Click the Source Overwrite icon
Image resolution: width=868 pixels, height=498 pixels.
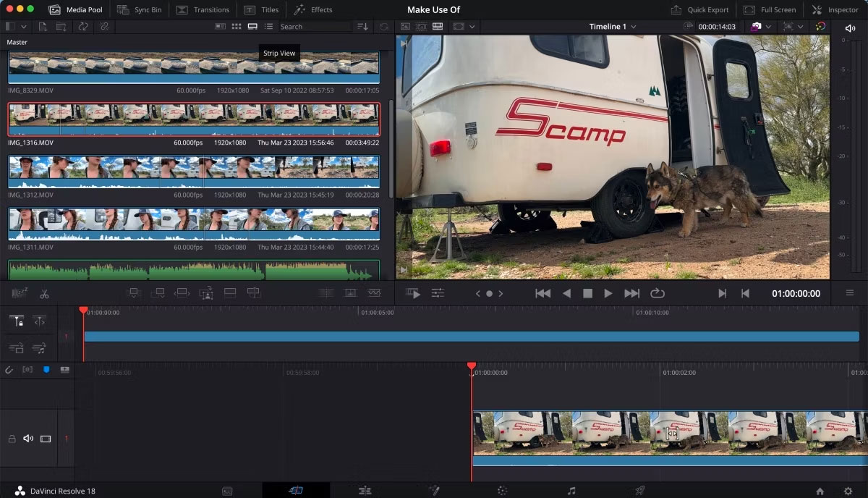[x=254, y=293]
